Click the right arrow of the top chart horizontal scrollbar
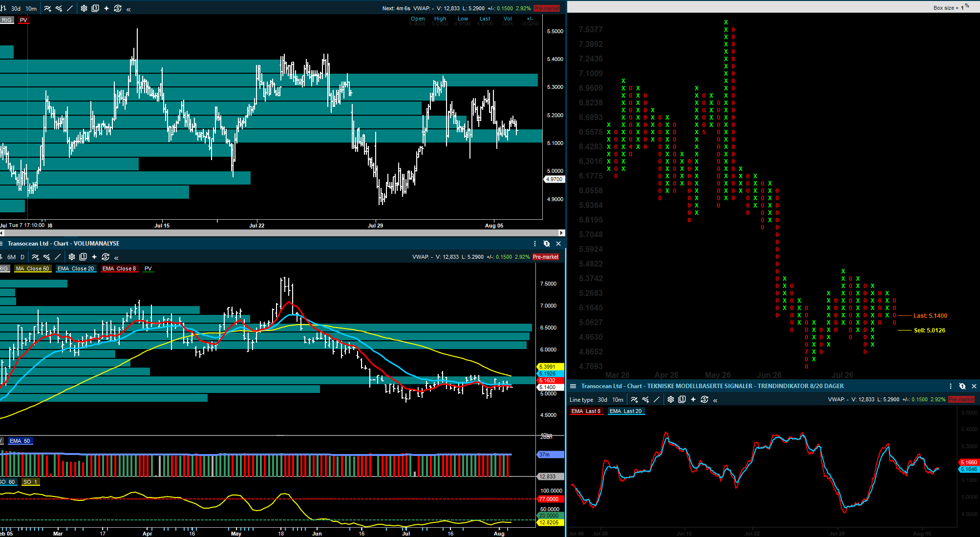This screenshot has height=537, width=980. [562, 233]
